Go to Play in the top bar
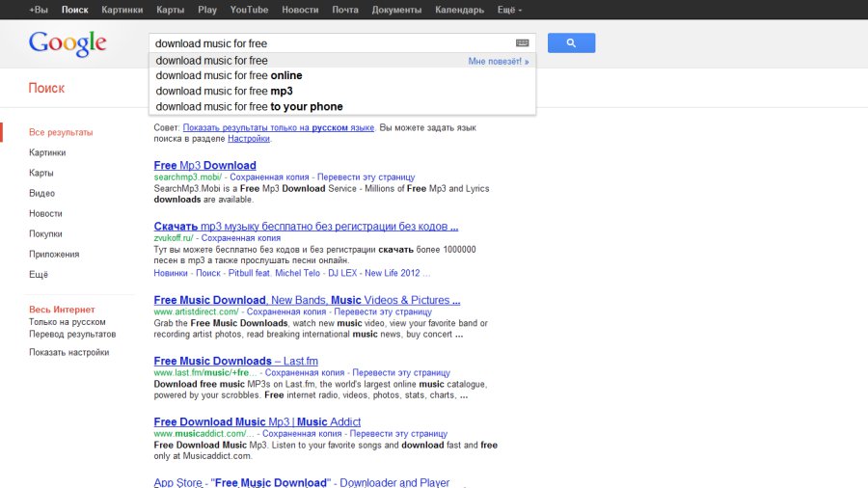The image size is (868, 488). (207, 10)
